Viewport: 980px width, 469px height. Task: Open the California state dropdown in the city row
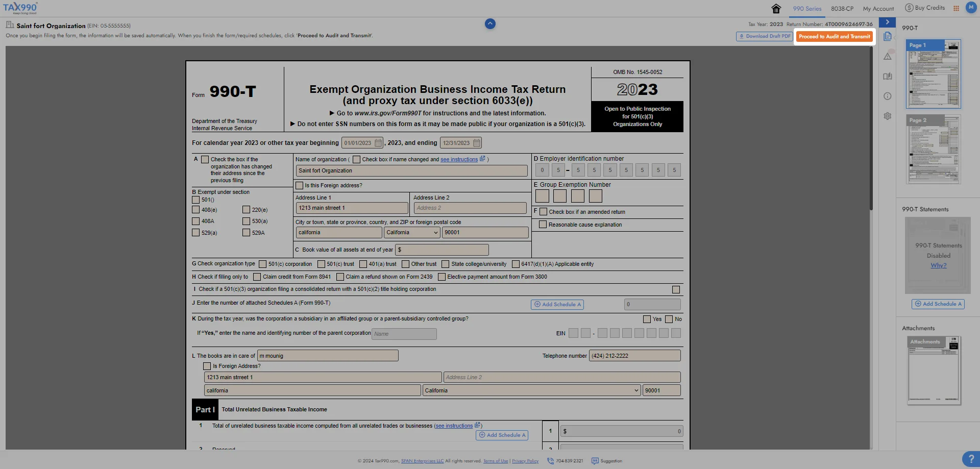coord(411,232)
